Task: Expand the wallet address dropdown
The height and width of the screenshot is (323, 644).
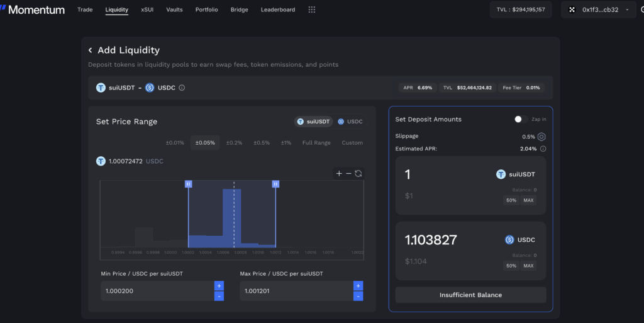Action: [626, 10]
